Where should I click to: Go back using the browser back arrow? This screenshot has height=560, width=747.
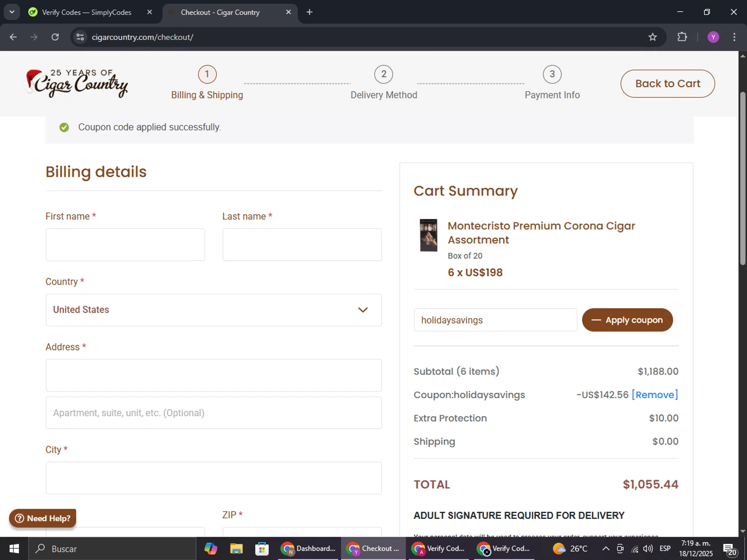[x=13, y=37]
